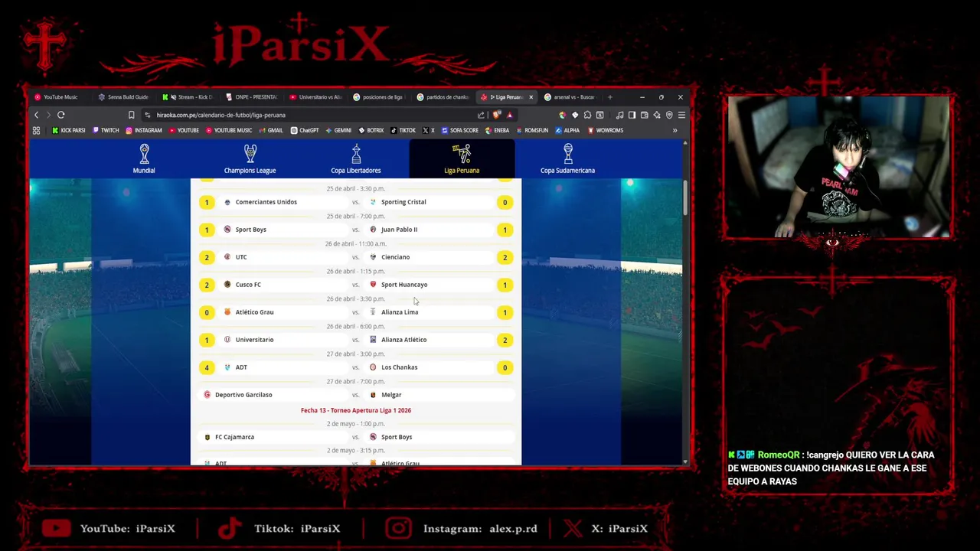Click the Sport Boys vs Juan Pablo II row
This screenshot has width=980, height=551.
point(356,230)
